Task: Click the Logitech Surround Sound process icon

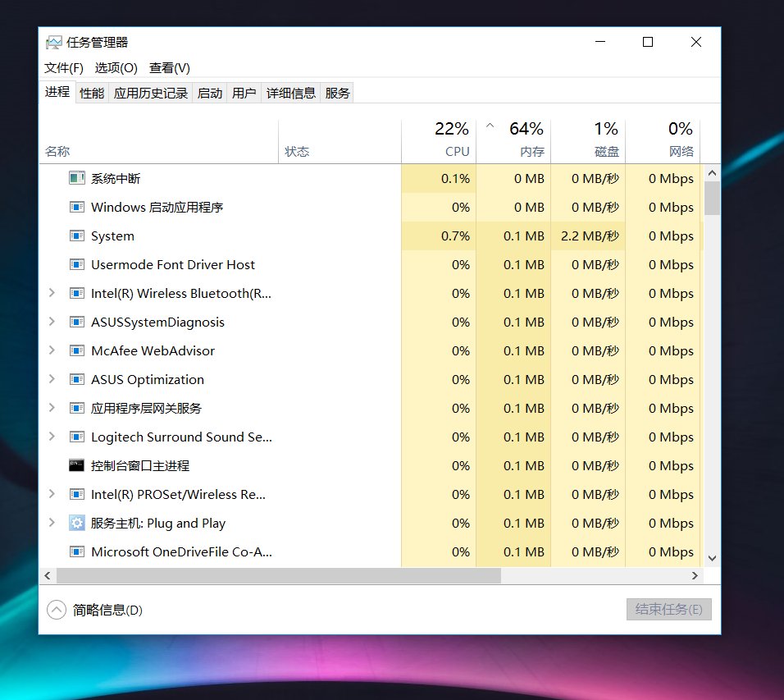Action: point(76,437)
